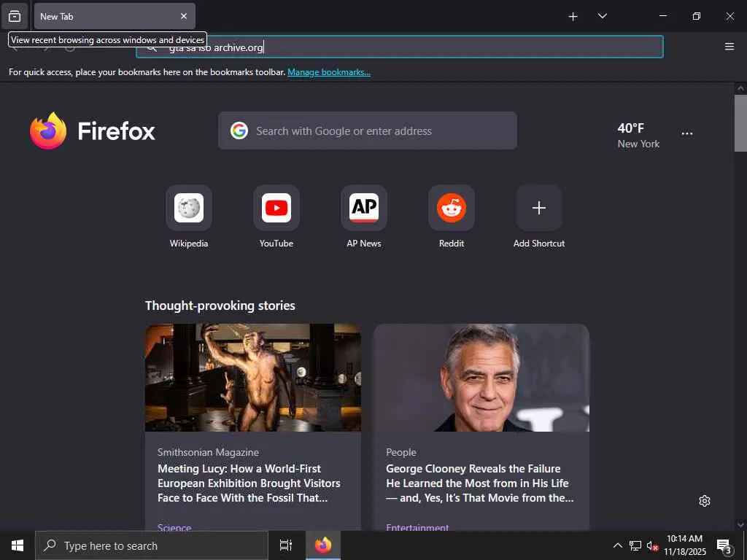The height and width of the screenshot is (560, 747).
Task: Select the New Tab tab
Action: 115,16
